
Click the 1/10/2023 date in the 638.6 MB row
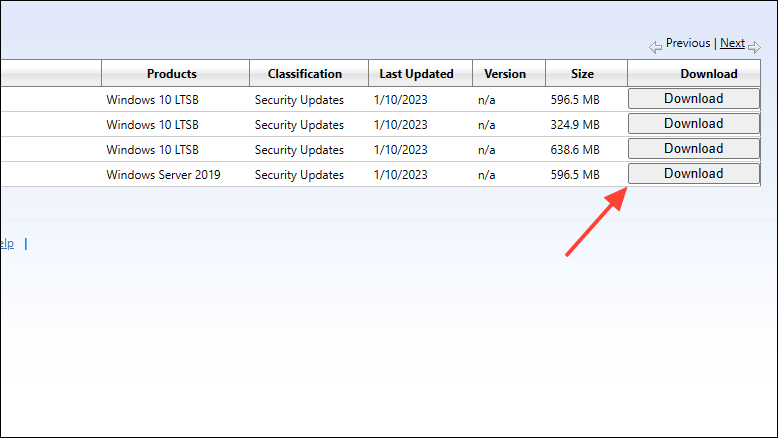coord(400,150)
